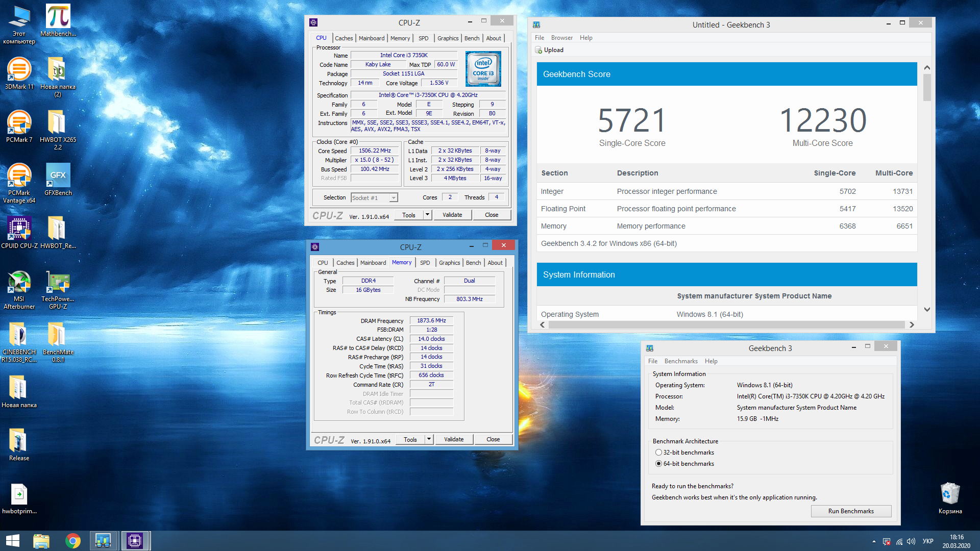Open Browser menu in Untitled Geekbench window

[561, 38]
